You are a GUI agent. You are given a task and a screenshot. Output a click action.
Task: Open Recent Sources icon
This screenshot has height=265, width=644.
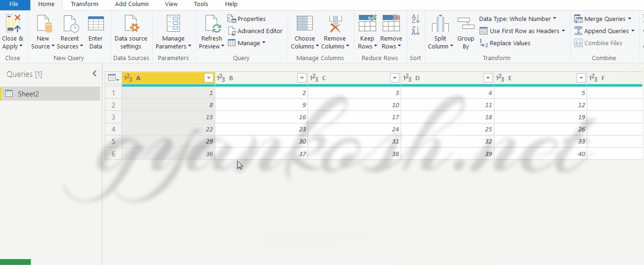(70, 24)
